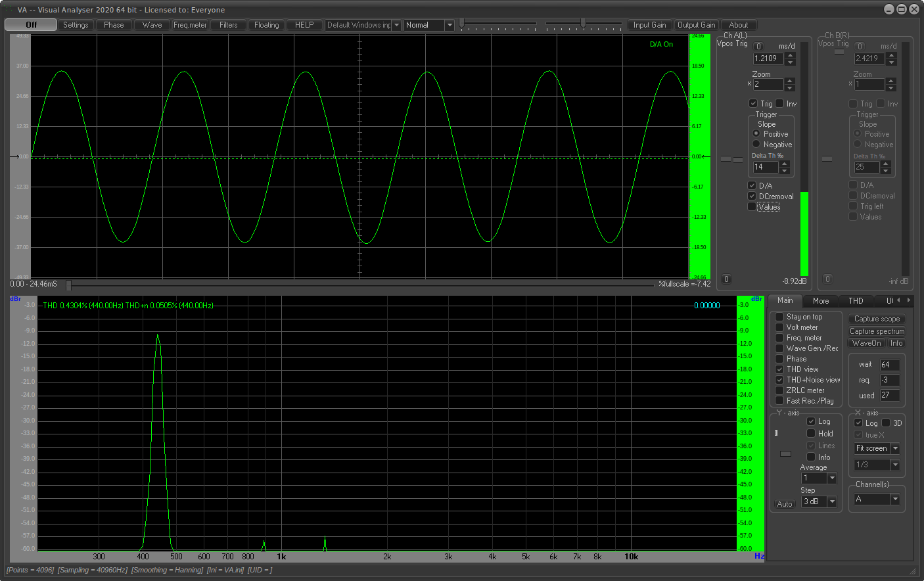The height and width of the screenshot is (581, 924).
Task: Decrease Ch A Zoom with down arrow
Action: point(790,88)
